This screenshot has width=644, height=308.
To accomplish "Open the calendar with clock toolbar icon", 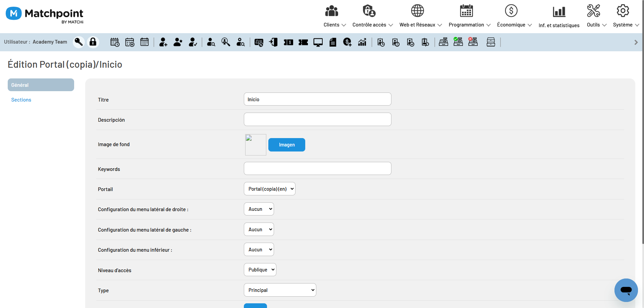I will 115,42.
